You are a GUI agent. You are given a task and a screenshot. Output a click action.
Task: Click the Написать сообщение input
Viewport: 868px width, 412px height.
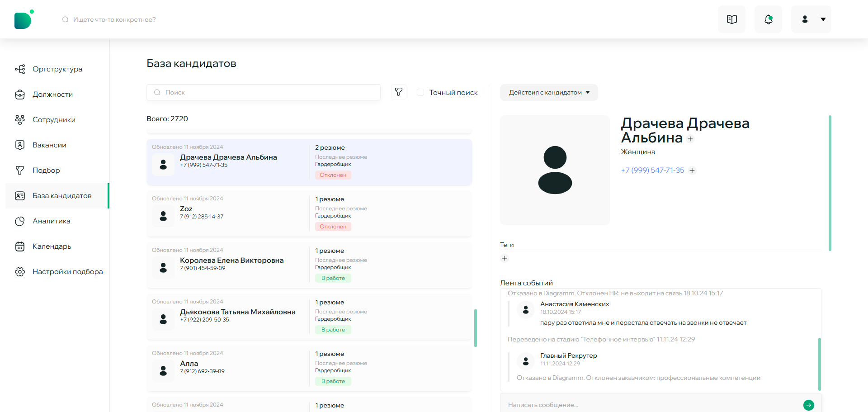(x=651, y=405)
